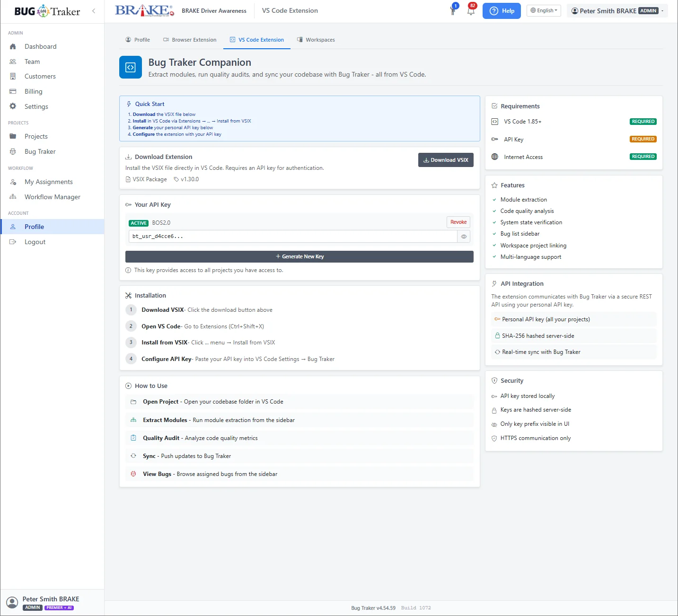
Task: Click the Quality Audit row
Action: (x=299, y=438)
